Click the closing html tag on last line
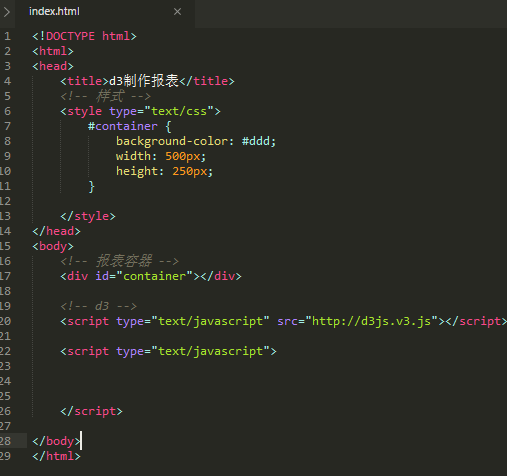The height and width of the screenshot is (476, 507). click(56, 456)
